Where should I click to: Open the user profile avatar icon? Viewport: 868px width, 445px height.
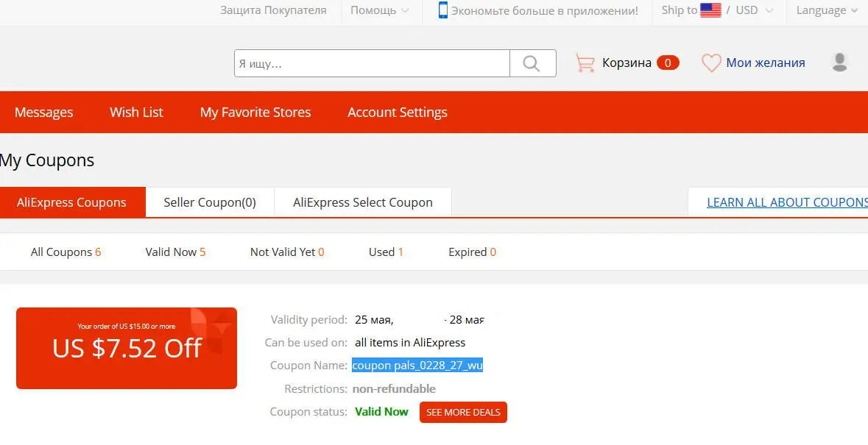(840, 62)
